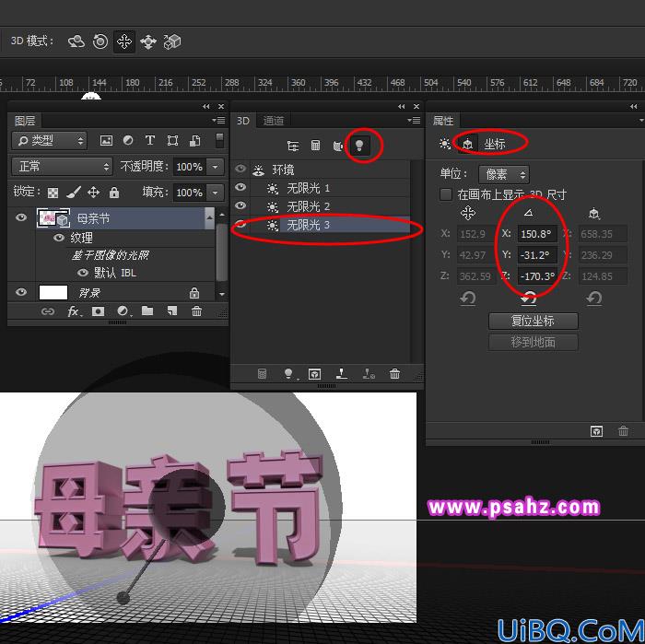Select the 3D roll object mode icon
Viewport: 645px width, 644px height.
tap(100, 41)
